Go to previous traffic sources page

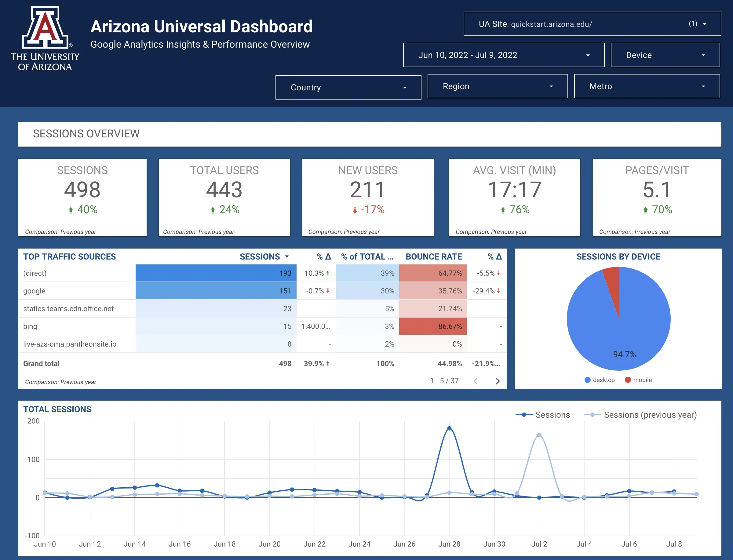[476, 381]
